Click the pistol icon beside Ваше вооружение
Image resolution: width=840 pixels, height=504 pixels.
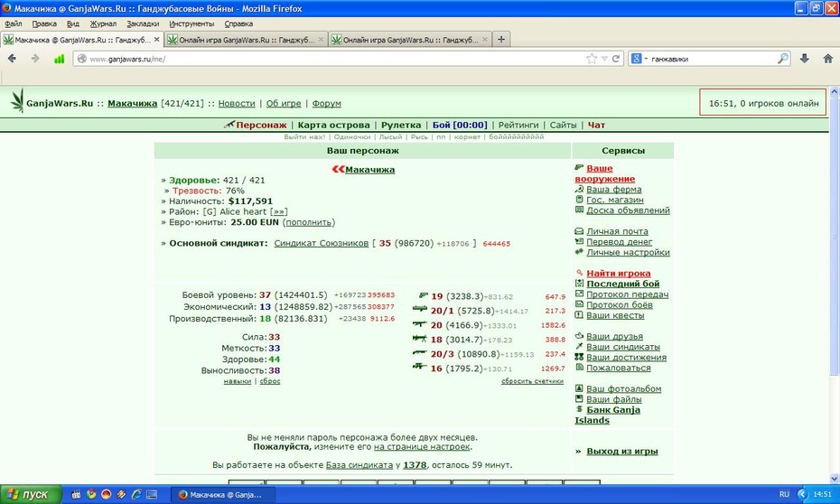(x=579, y=168)
